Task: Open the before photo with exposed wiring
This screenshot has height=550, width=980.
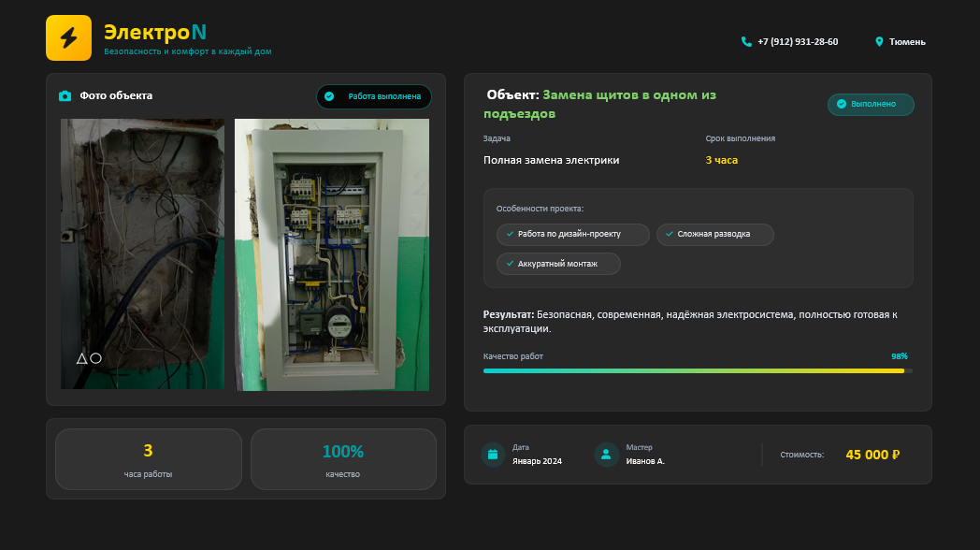Action: [142, 254]
